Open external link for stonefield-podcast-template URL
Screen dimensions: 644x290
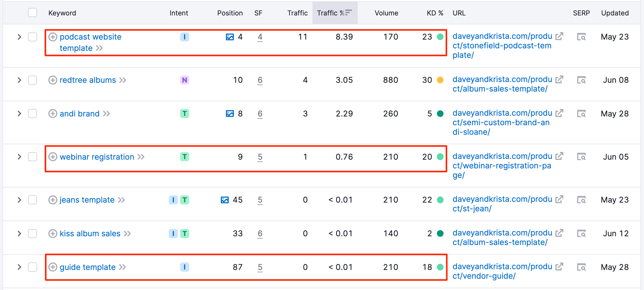[x=559, y=37]
